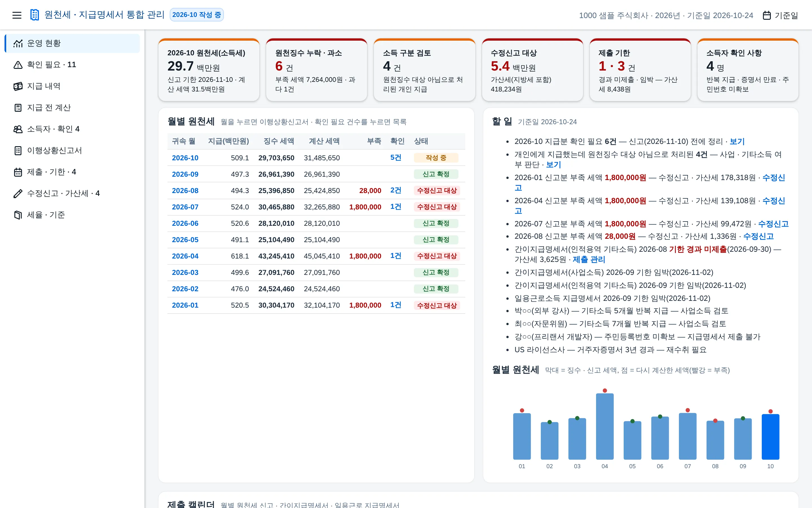This screenshot has height=508, width=812.
Task: Click the 신고 확정 badge in the 2026-09 row
Action: tap(436, 174)
